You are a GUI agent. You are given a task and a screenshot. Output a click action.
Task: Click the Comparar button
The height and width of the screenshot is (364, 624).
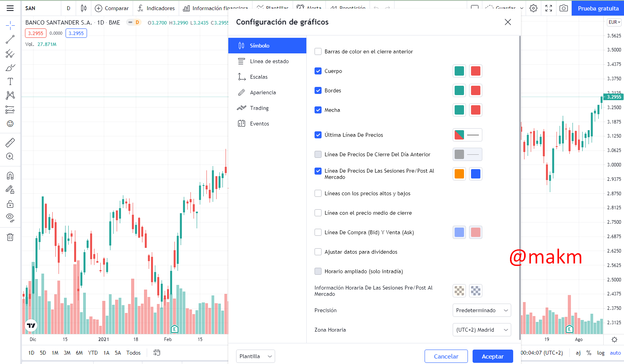pyautogui.click(x=112, y=8)
